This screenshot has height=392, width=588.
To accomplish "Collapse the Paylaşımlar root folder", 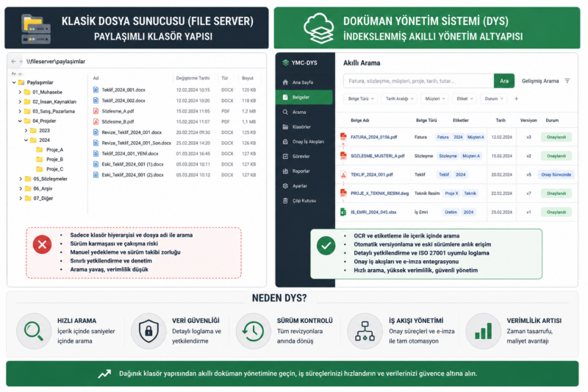I will (14, 82).
